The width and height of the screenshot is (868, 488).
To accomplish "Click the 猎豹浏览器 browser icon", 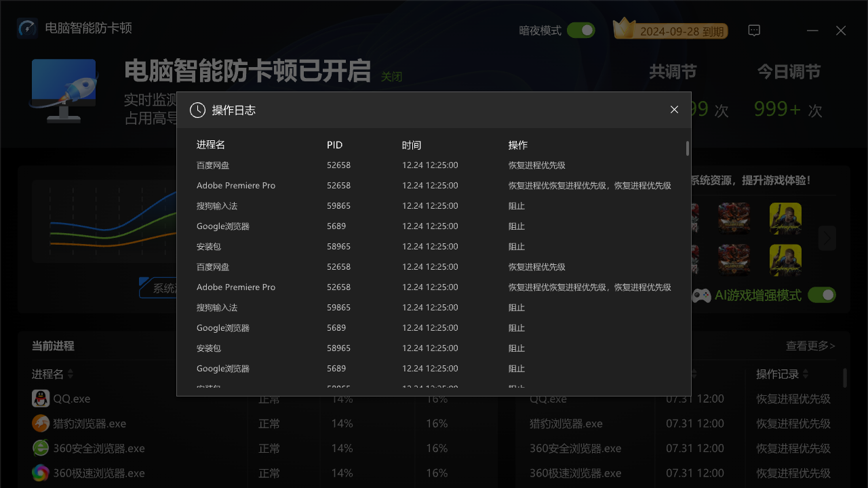I will pyautogui.click(x=40, y=423).
